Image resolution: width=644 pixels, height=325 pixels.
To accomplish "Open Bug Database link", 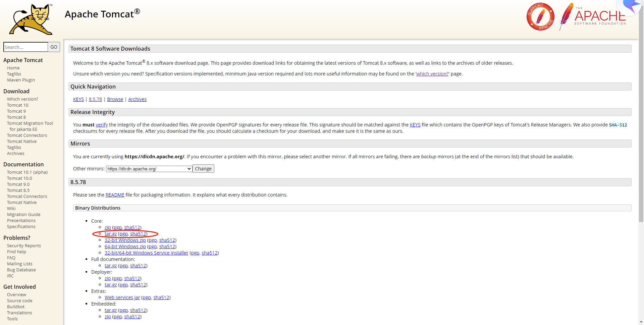I will (21, 270).
